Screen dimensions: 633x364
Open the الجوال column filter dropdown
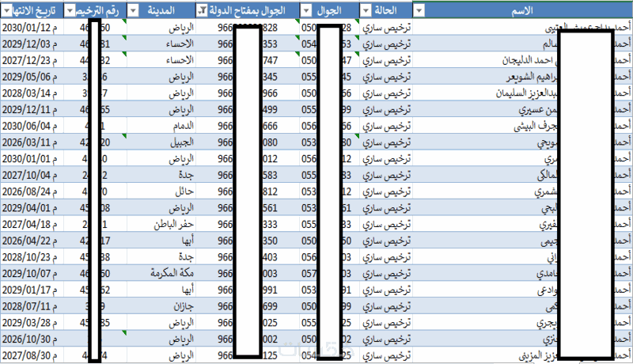point(307,11)
